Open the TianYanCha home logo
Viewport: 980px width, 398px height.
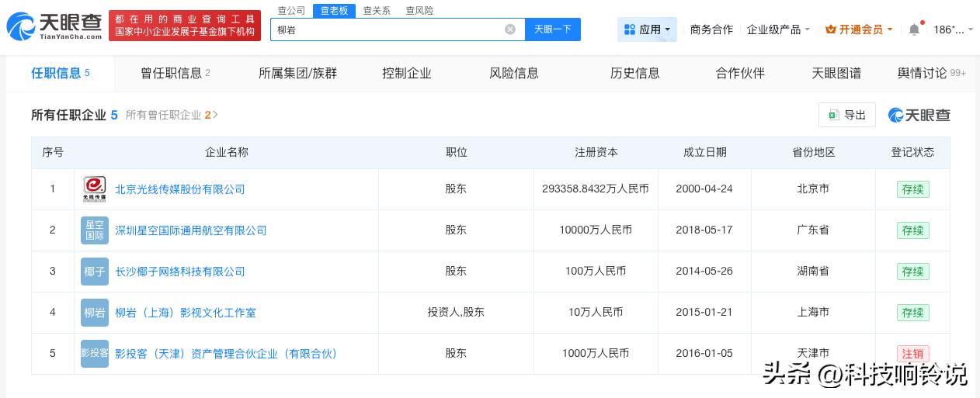pos(54,26)
